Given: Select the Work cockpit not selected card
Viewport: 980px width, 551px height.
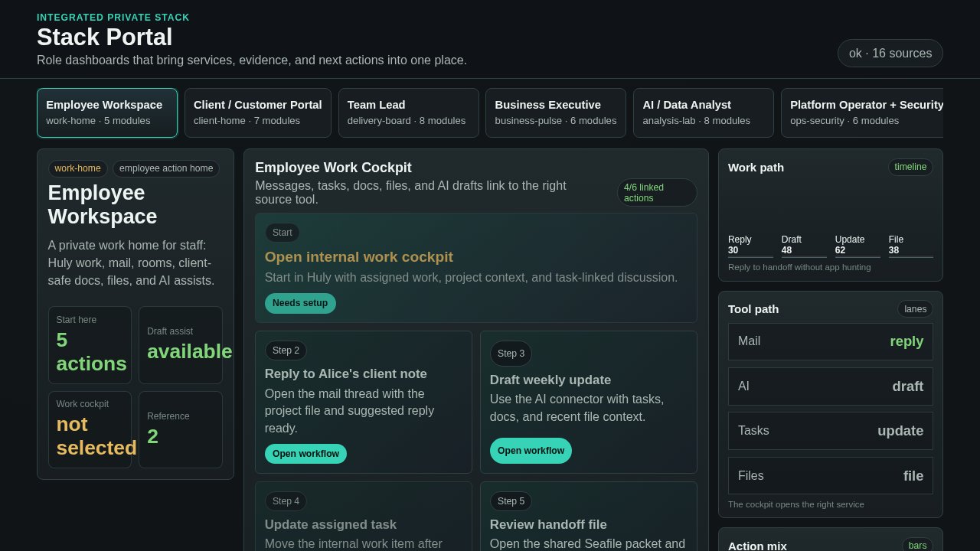Looking at the screenshot, I should pyautogui.click(x=90, y=430).
